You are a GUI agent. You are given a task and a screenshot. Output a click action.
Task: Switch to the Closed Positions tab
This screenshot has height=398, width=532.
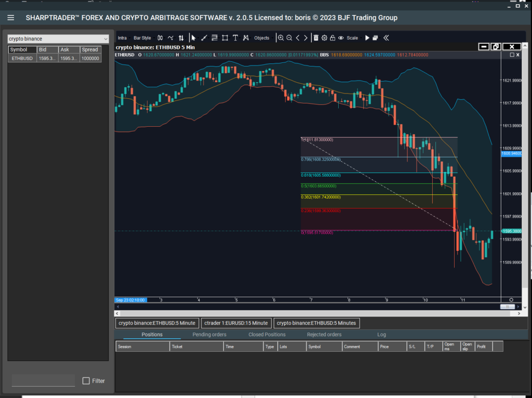(x=267, y=335)
